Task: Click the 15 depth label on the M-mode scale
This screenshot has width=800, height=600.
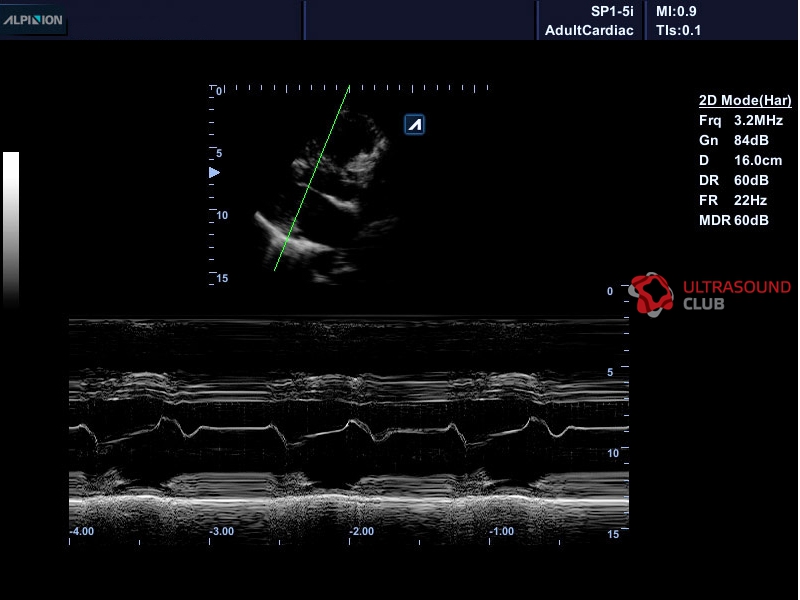Action: coord(613,534)
